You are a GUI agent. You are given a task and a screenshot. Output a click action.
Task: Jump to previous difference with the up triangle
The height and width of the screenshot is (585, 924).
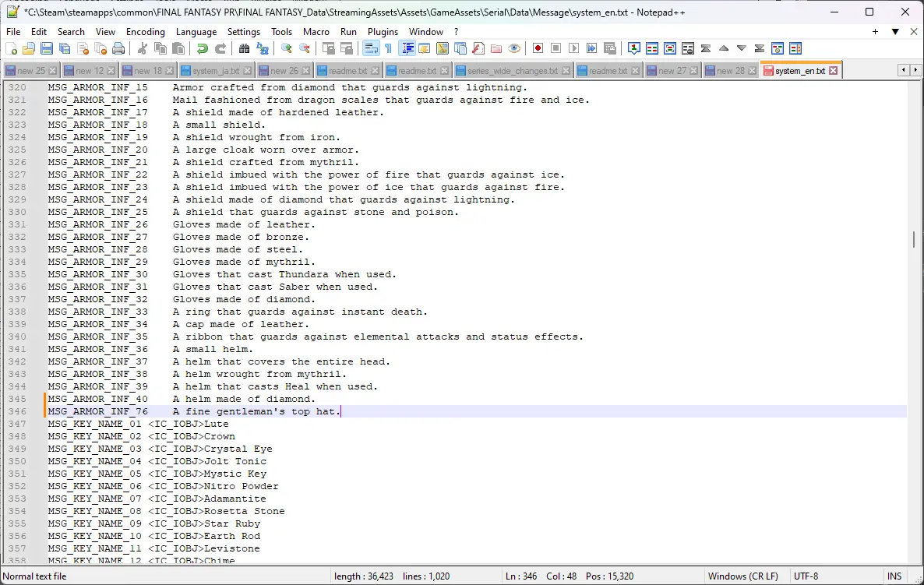724,49
